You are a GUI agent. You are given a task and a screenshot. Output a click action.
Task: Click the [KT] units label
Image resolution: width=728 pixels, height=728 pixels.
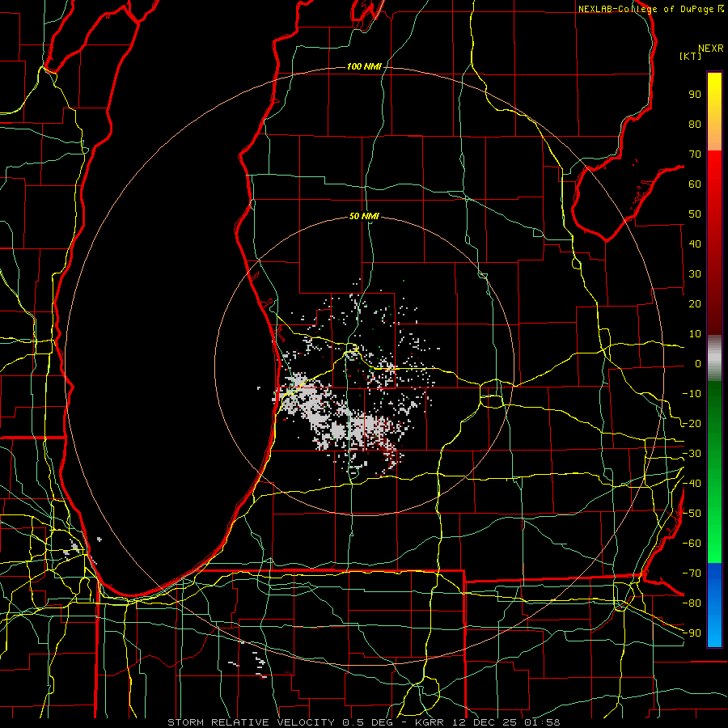point(690,56)
